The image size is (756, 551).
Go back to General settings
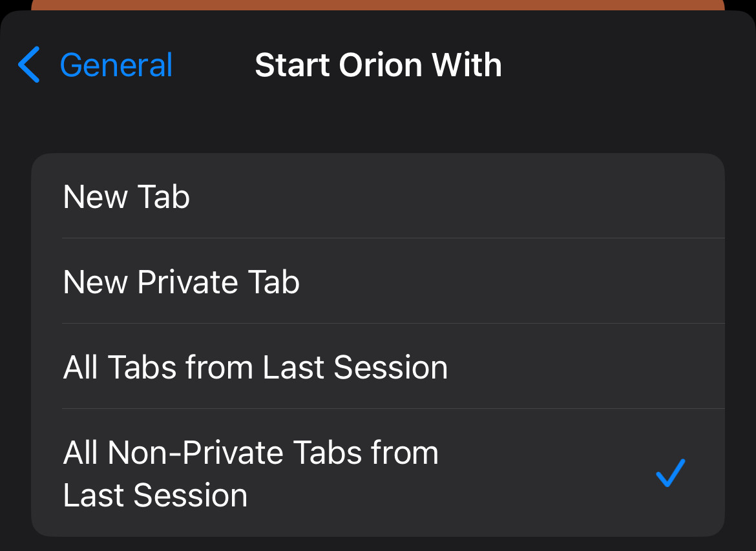coord(97,65)
